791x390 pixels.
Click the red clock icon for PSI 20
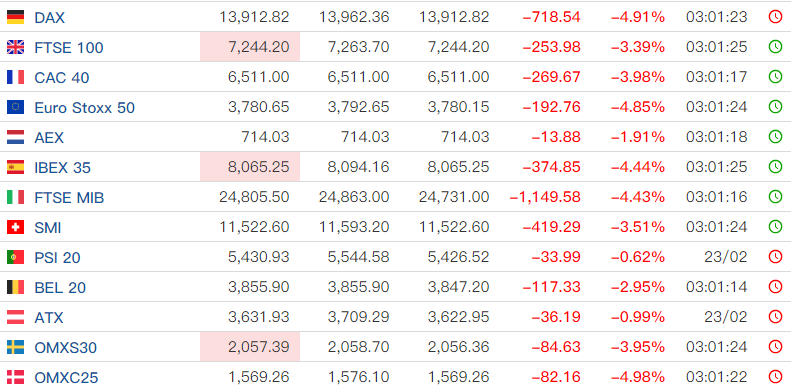pos(775,257)
